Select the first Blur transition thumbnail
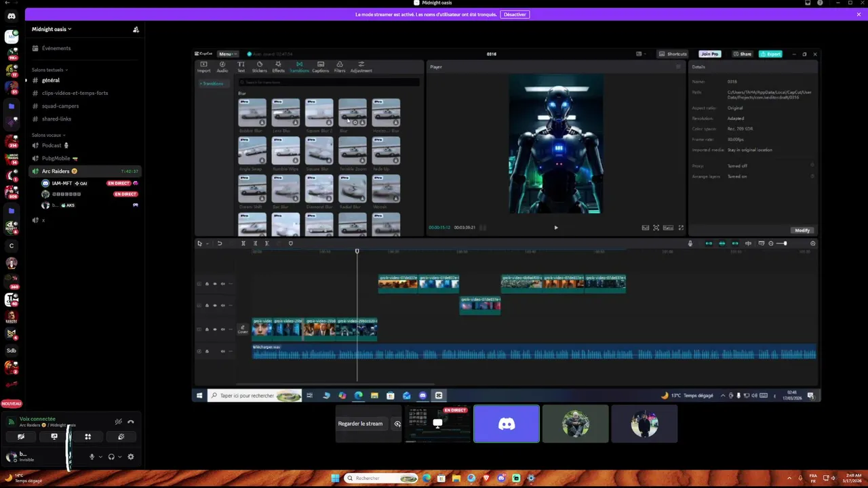 coord(252,113)
